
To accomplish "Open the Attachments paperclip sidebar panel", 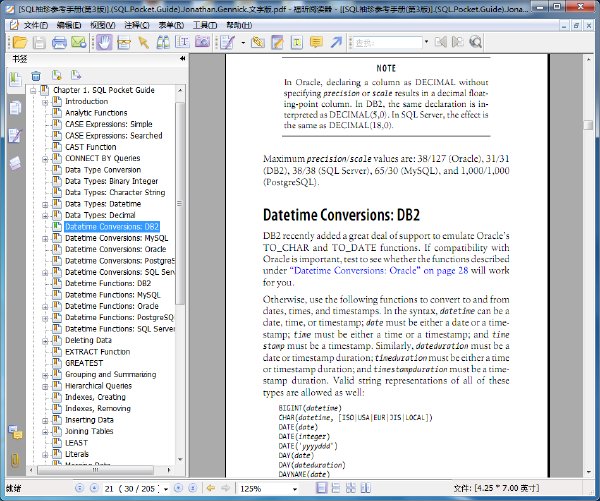I will 15,460.
